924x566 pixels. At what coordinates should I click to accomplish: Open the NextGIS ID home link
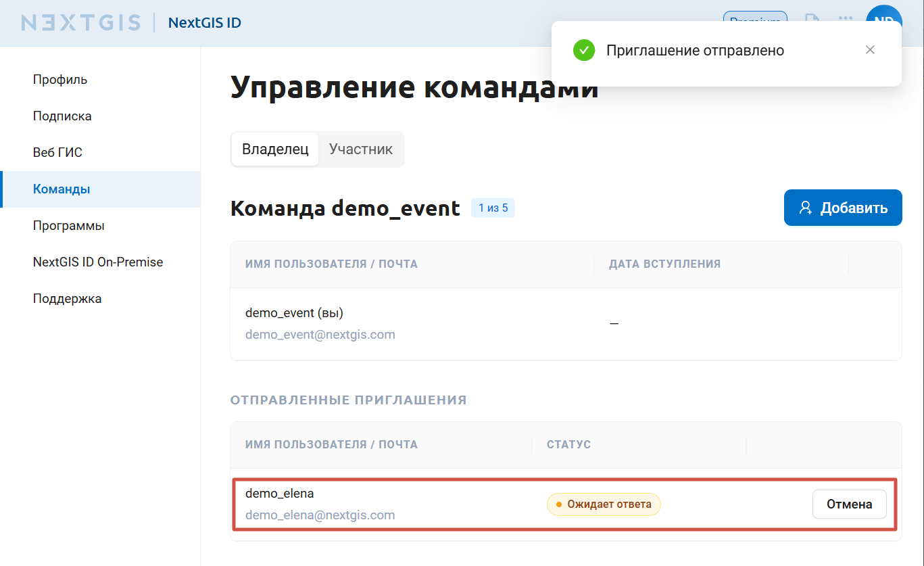[205, 23]
